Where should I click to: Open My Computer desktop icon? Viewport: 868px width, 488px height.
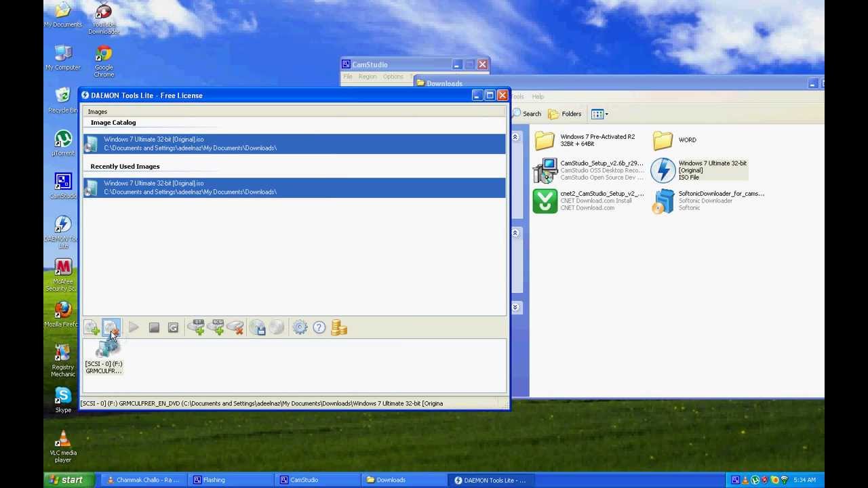[63, 58]
